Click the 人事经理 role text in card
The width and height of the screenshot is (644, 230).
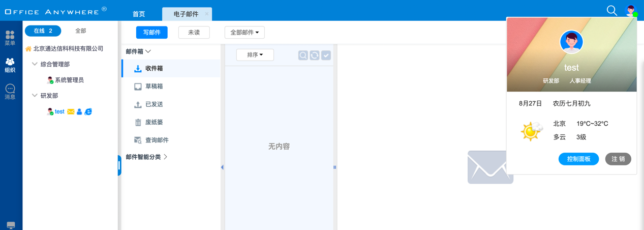580,81
